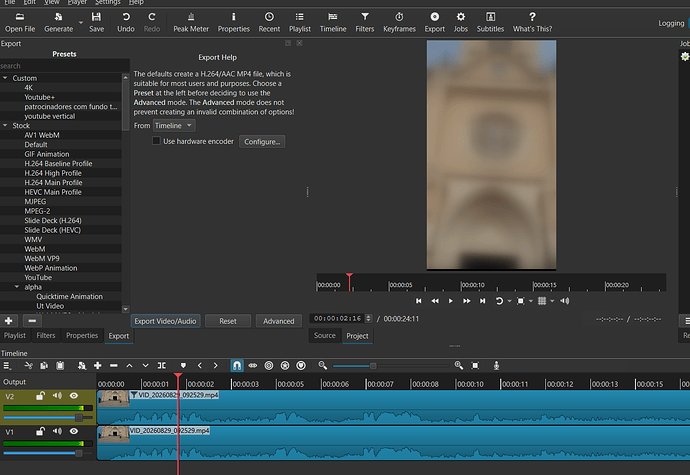The image size is (690, 475).
Task: Click the Reset button in the Export panel
Action: (x=228, y=321)
